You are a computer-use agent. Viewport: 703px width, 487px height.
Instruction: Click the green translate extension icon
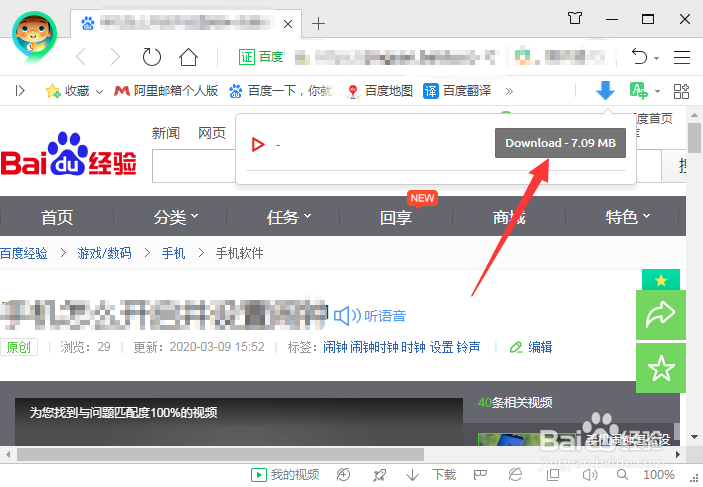[x=638, y=91]
